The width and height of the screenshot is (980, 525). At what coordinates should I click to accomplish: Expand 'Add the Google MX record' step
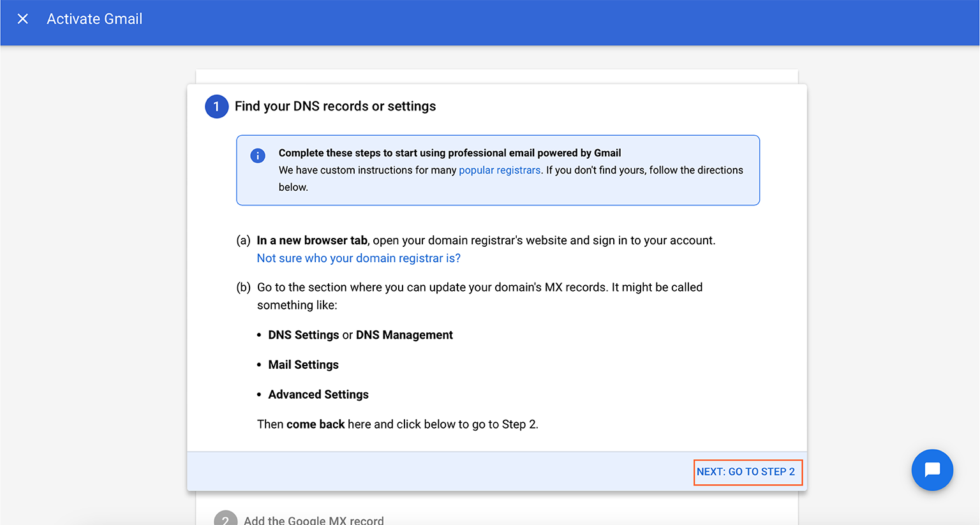(x=314, y=520)
